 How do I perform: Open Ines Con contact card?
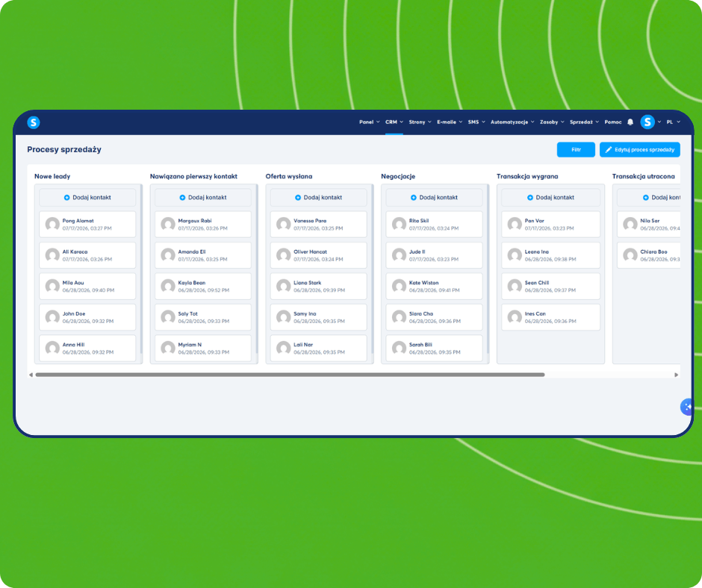tap(550, 317)
